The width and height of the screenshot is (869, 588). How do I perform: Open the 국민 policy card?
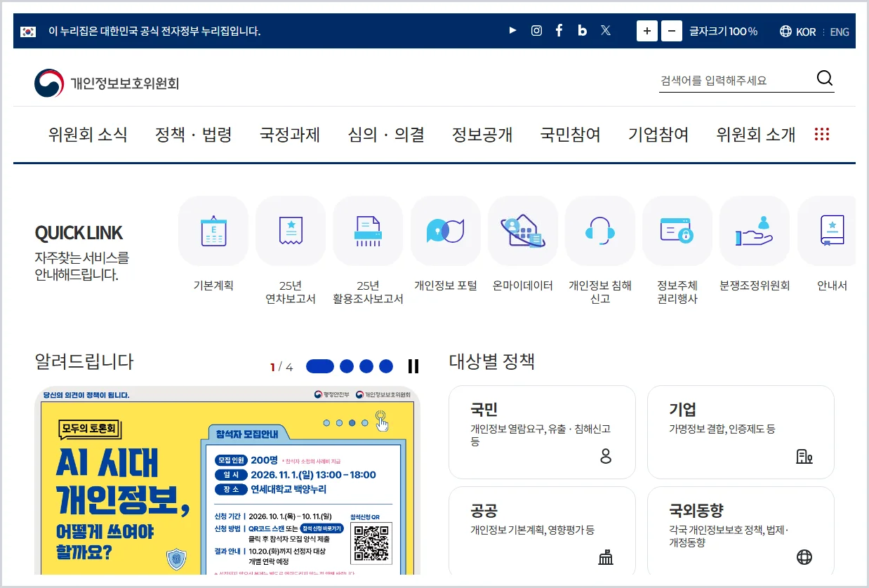[x=542, y=432]
